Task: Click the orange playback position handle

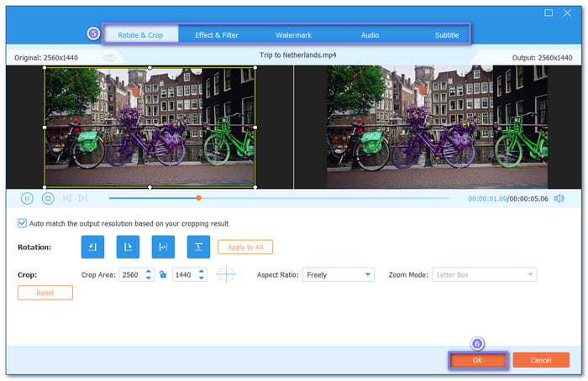Action: pos(198,198)
